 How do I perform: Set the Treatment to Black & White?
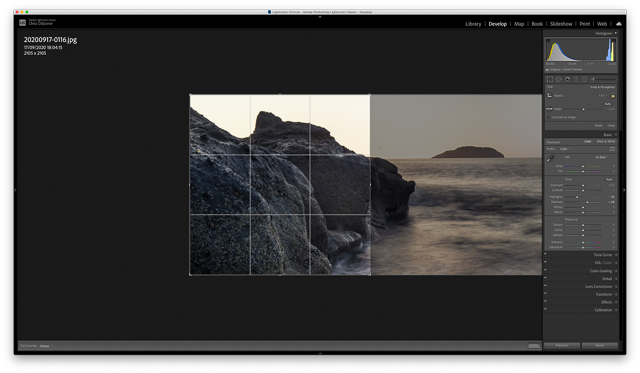tap(606, 142)
